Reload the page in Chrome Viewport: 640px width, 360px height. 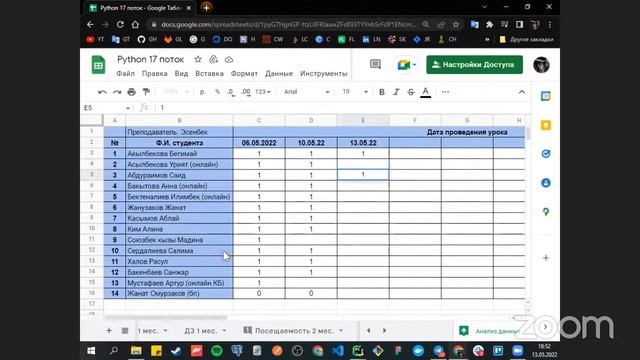pos(120,24)
